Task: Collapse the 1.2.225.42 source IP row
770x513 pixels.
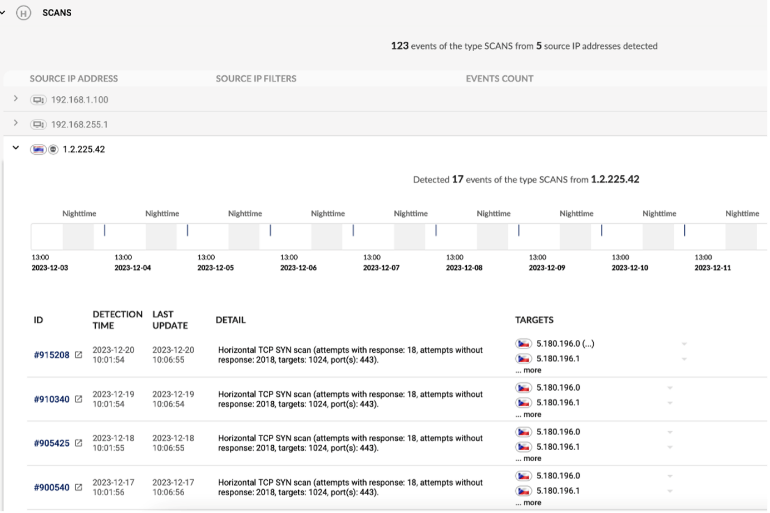Action: point(15,149)
